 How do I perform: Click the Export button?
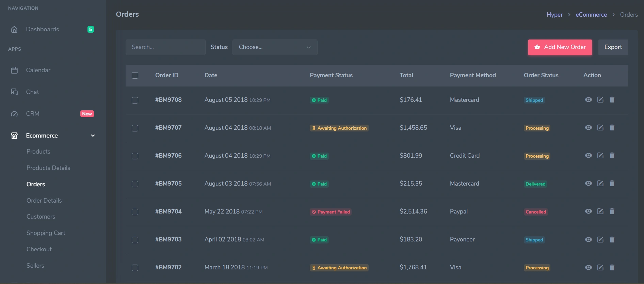[x=613, y=47]
